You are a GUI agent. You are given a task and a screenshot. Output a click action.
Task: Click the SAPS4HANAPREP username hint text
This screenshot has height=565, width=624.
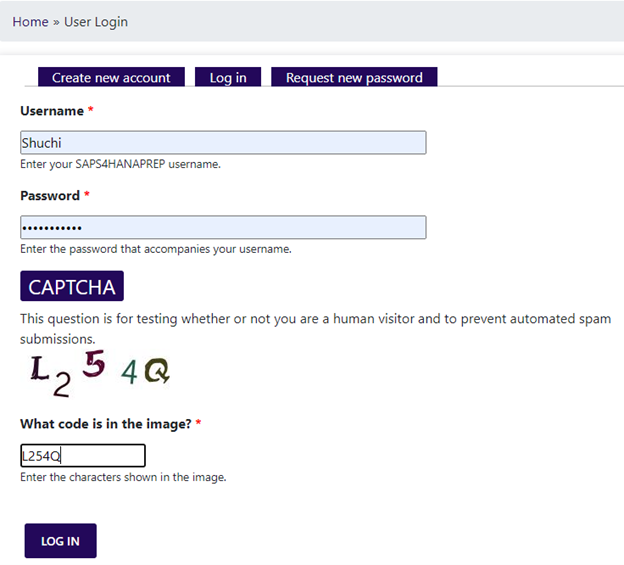tap(120, 164)
